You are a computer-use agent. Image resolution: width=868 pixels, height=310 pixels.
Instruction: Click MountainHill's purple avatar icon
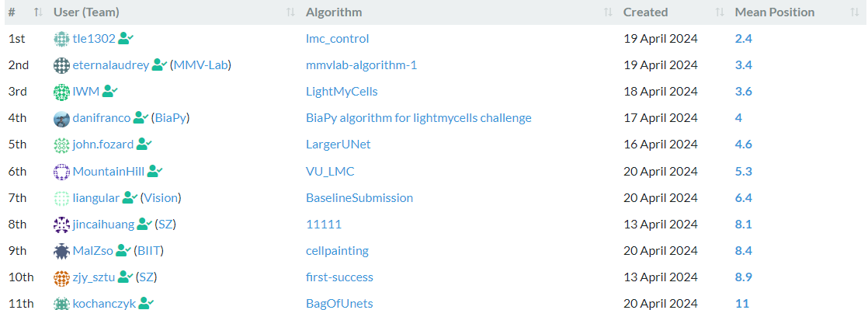point(61,172)
